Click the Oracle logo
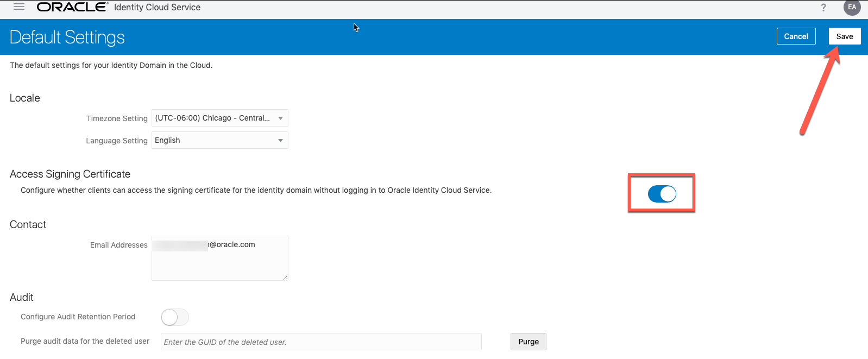 pos(72,7)
